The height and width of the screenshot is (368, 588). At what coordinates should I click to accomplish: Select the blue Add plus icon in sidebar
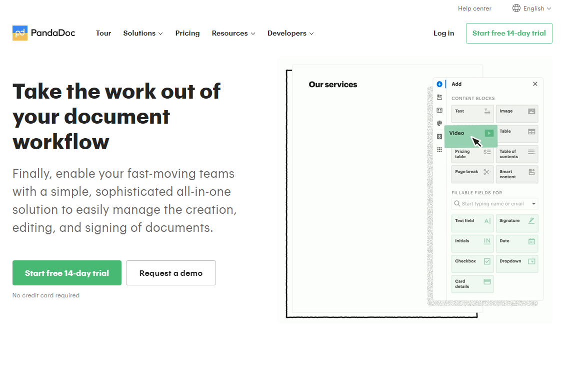(439, 84)
